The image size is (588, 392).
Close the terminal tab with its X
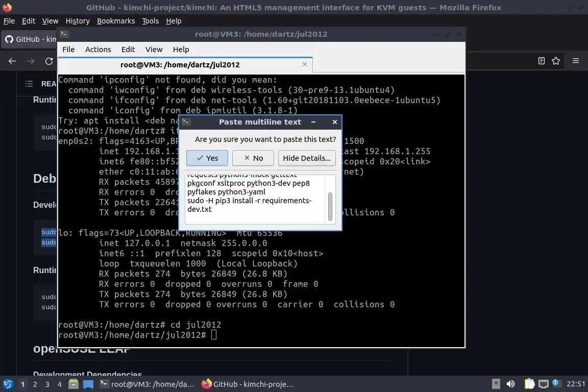tap(305, 64)
